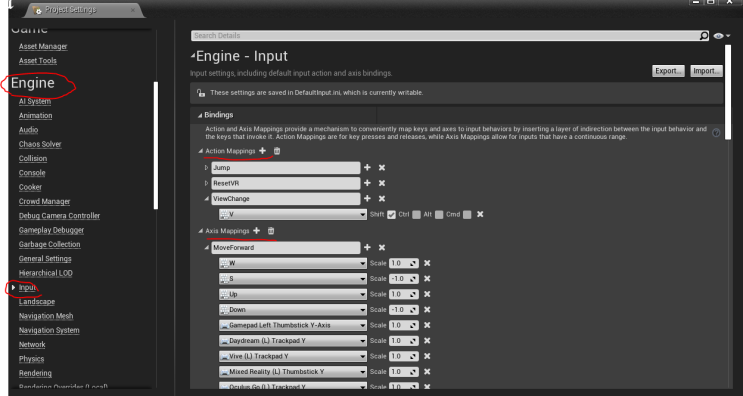Click the Down key Scale value field
The width and height of the screenshot is (743, 396).
(404, 309)
